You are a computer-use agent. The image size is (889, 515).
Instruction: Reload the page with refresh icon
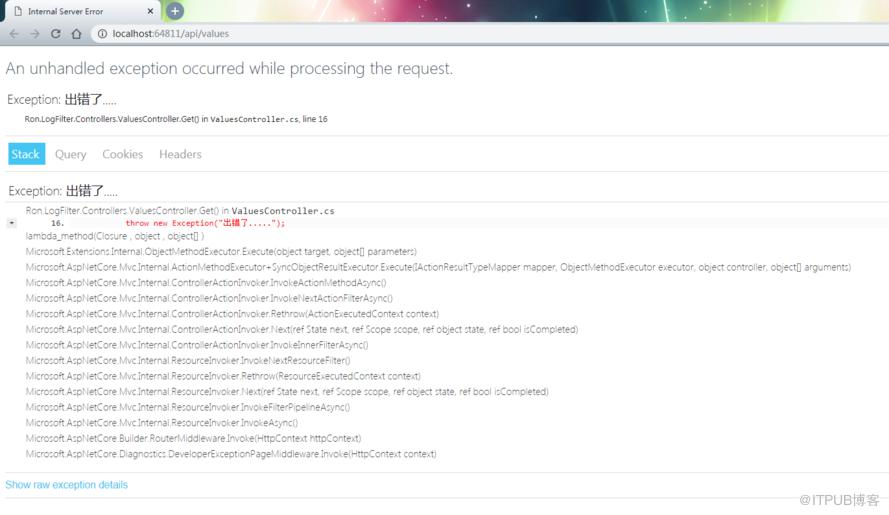pos(56,34)
